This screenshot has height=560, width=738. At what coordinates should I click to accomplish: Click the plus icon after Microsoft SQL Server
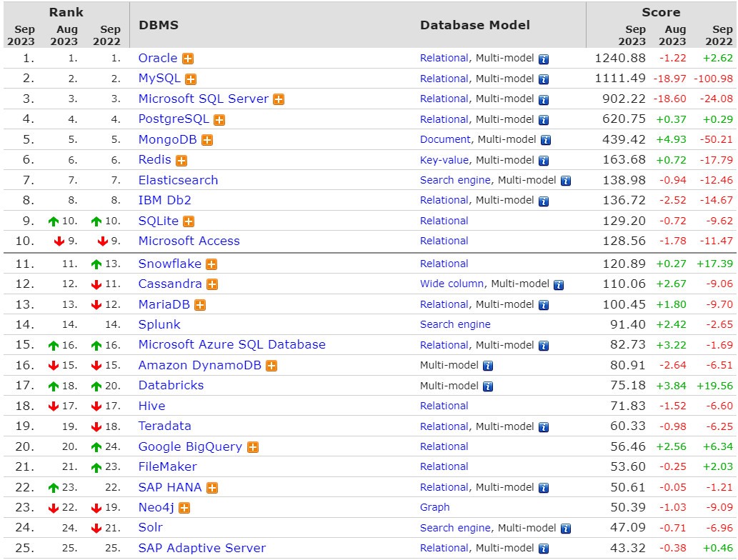[x=279, y=99]
